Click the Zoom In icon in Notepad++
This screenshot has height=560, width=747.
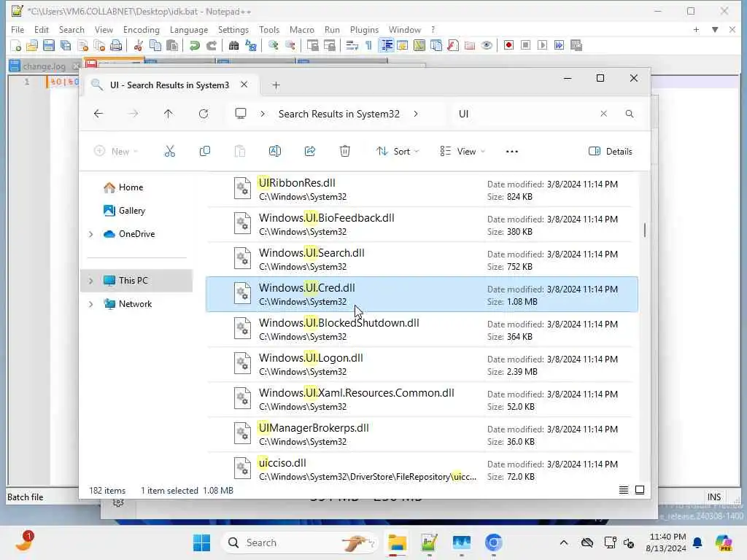(273, 46)
